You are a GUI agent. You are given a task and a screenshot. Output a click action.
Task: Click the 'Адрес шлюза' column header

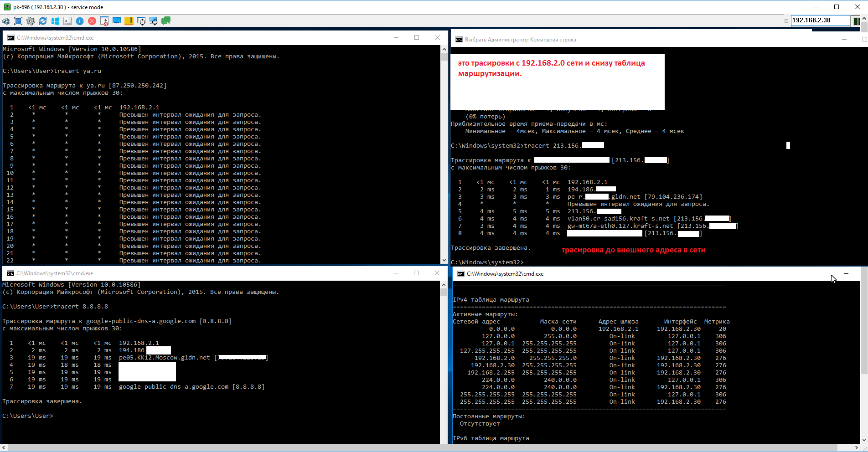click(618, 322)
